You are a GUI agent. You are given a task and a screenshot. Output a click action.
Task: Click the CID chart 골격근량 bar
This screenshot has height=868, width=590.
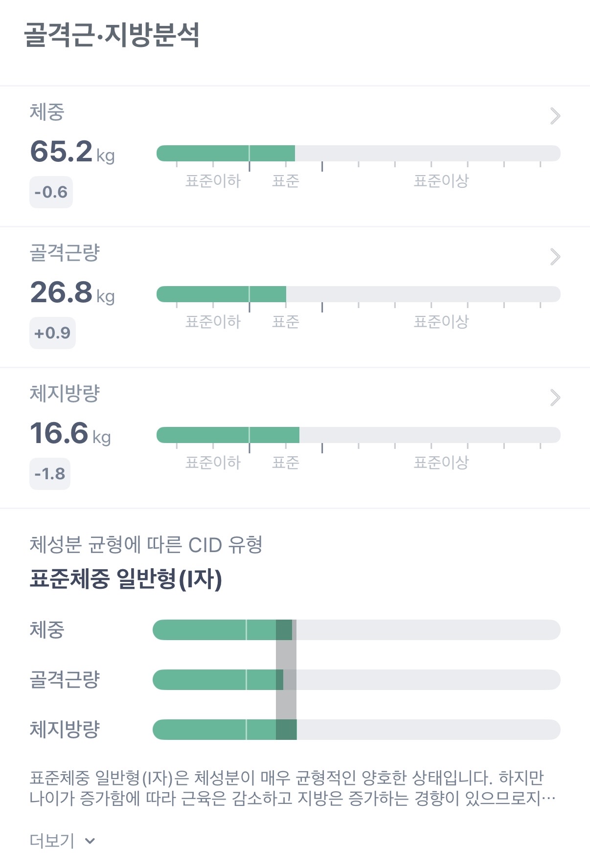[x=356, y=680]
